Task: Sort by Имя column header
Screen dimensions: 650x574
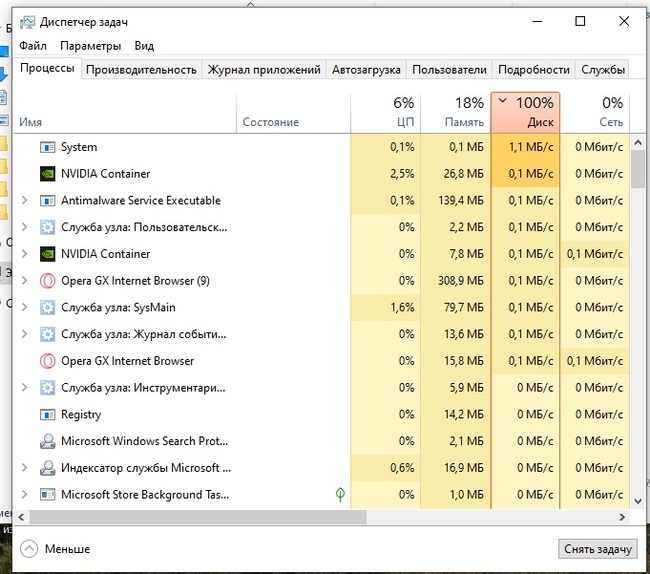Action: [124, 113]
